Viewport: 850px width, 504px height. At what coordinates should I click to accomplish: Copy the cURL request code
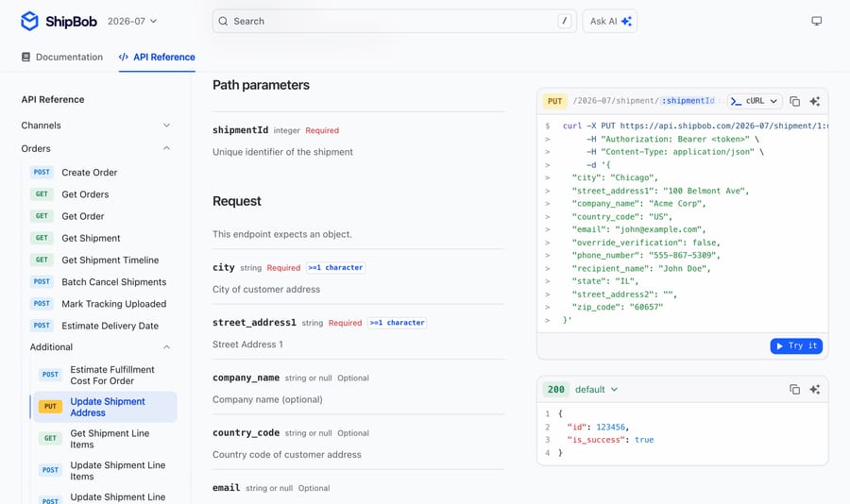pos(794,101)
